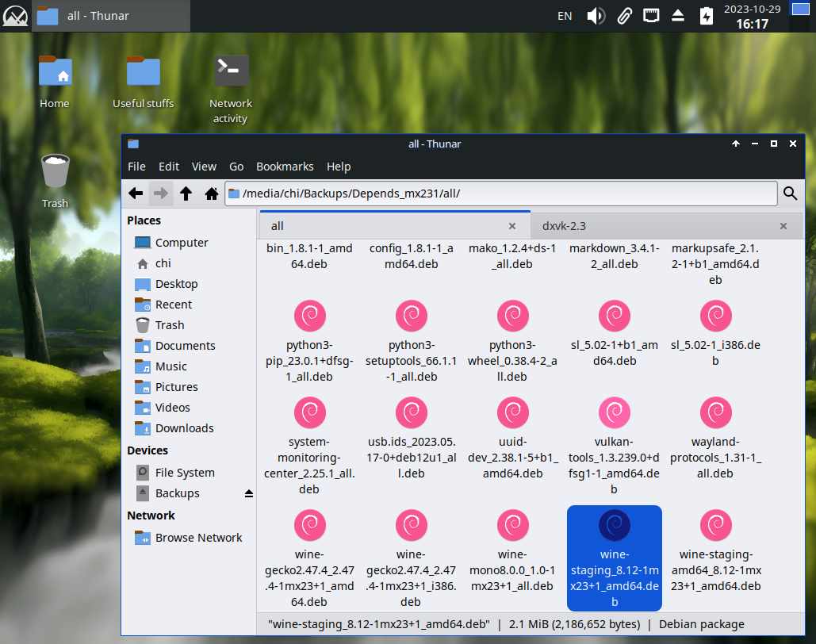The width and height of the screenshot is (816, 644).
Task: Select wine-staging-amd64_8.12 deb package file
Action: coord(715,527)
